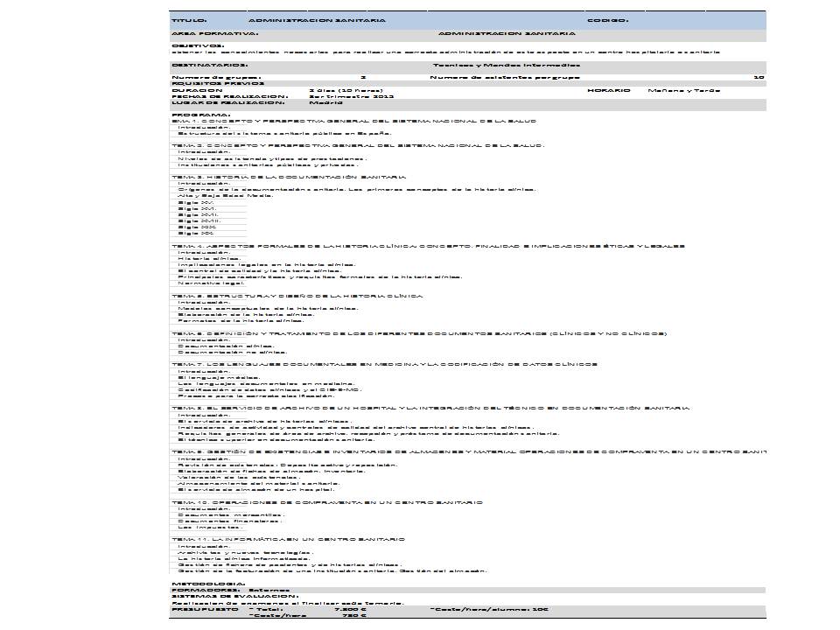Select the DURACION value '2 dias (10 horas)'
This screenshot has width=840, height=630.
[346, 90]
